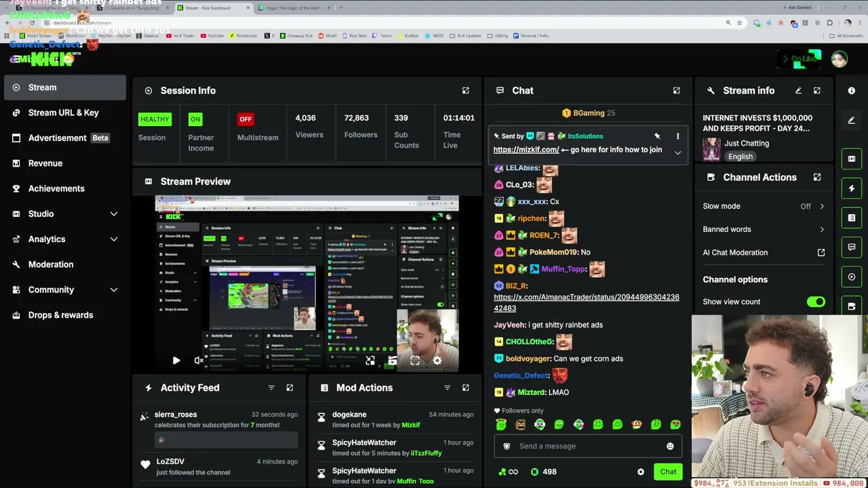The width and height of the screenshot is (868, 488).
Task: Open the Revenue page
Action: pyautogui.click(x=64, y=163)
